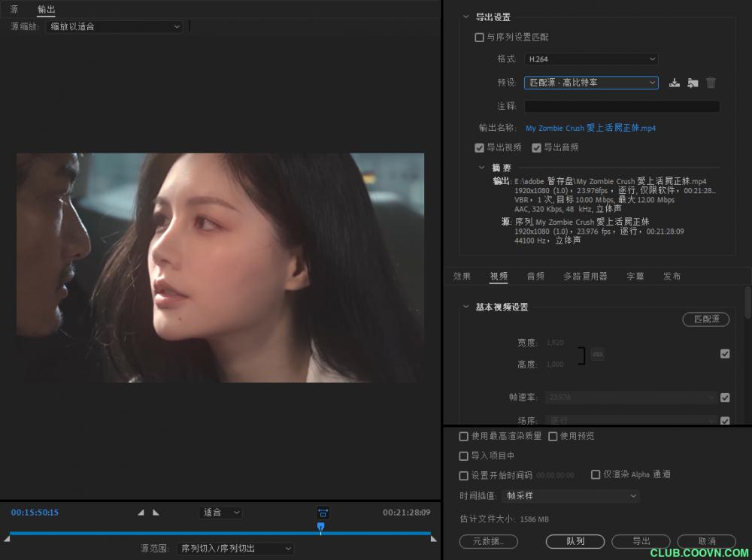Click the 匹配源 button

(706, 319)
